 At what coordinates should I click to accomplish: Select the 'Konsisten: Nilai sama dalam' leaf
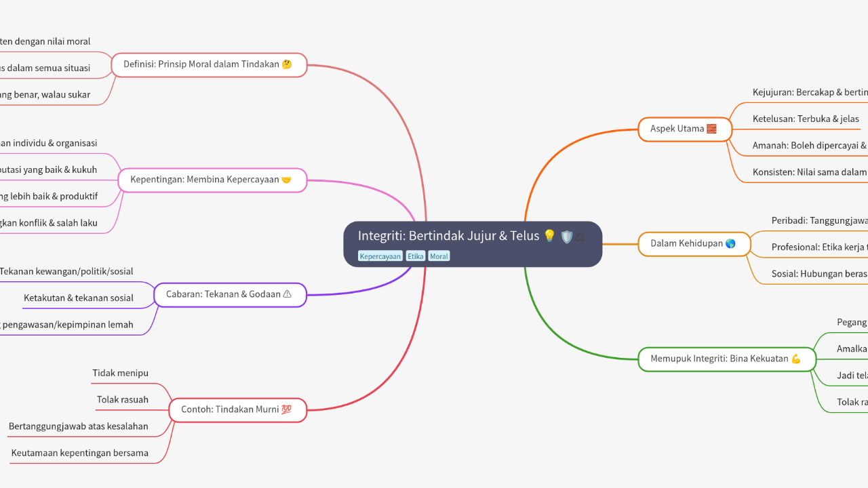[810, 172]
